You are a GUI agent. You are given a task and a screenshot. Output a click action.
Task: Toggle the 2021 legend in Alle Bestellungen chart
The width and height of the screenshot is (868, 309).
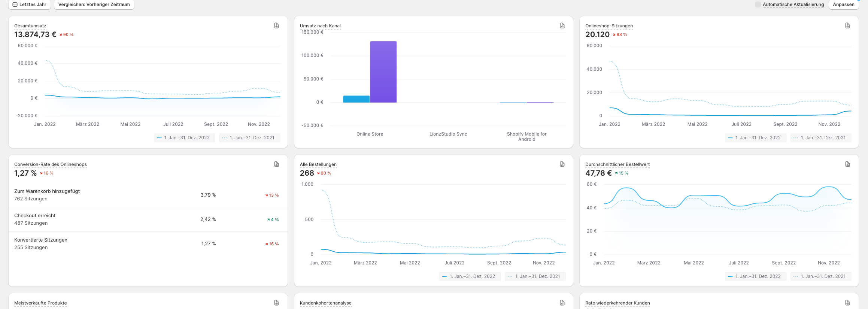(x=535, y=276)
